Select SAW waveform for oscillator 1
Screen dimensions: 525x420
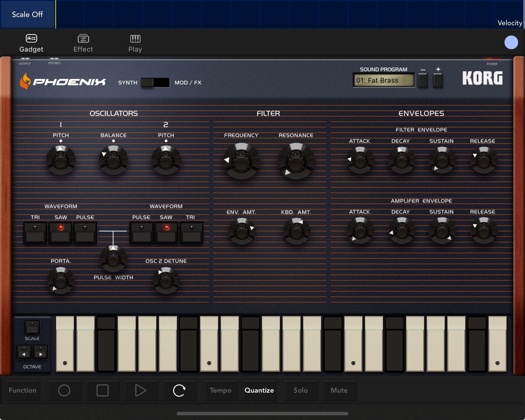click(60, 233)
